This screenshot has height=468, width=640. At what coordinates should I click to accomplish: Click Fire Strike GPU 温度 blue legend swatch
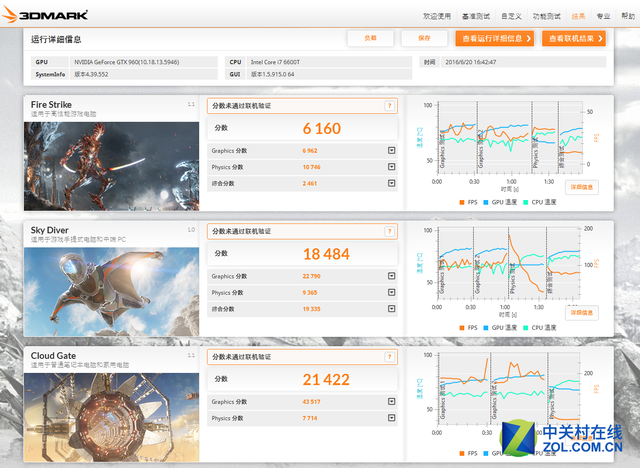[486, 202]
